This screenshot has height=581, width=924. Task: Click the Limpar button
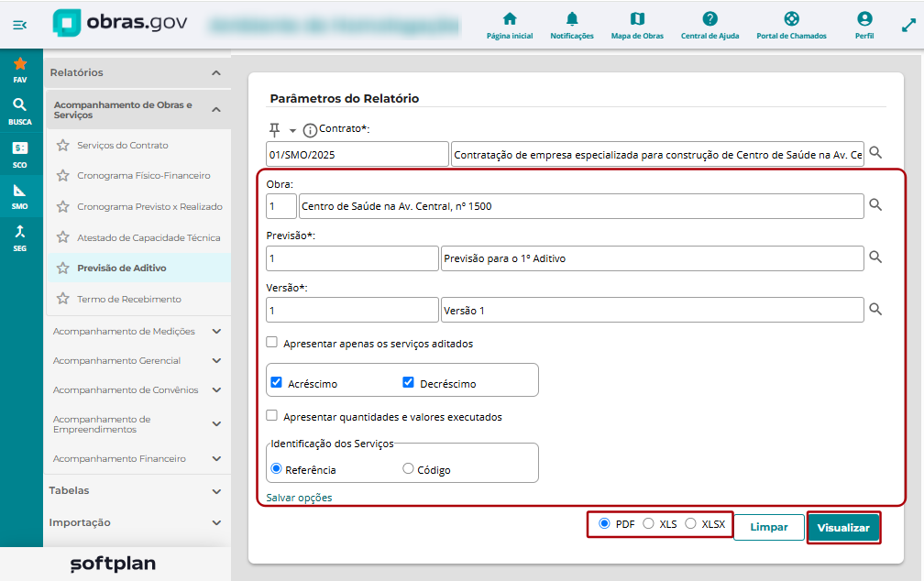pos(769,527)
